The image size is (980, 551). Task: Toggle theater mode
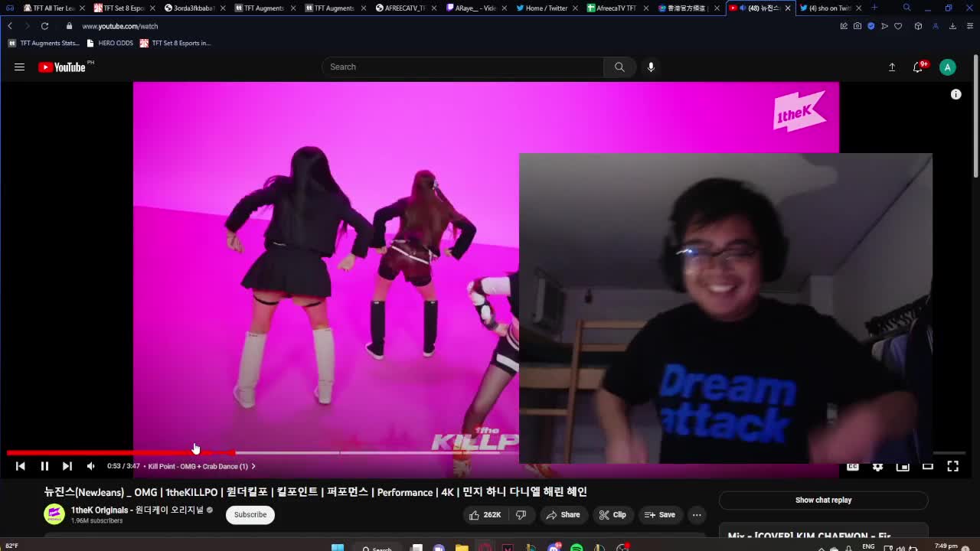click(x=927, y=466)
